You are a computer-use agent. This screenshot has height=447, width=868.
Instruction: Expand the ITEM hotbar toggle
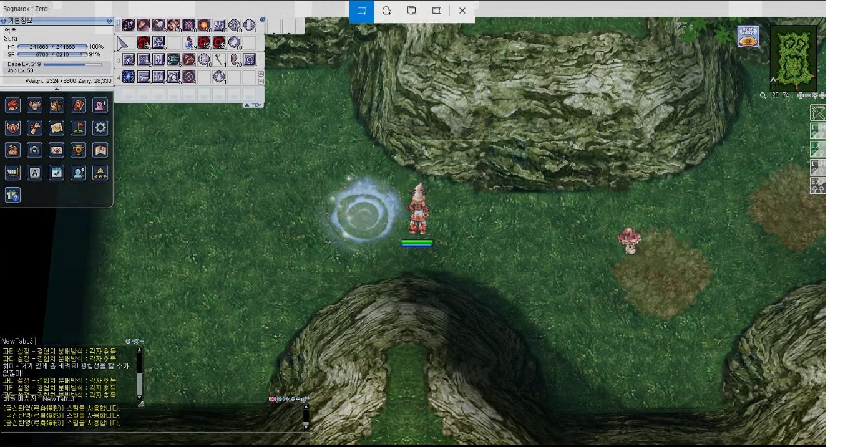253,105
